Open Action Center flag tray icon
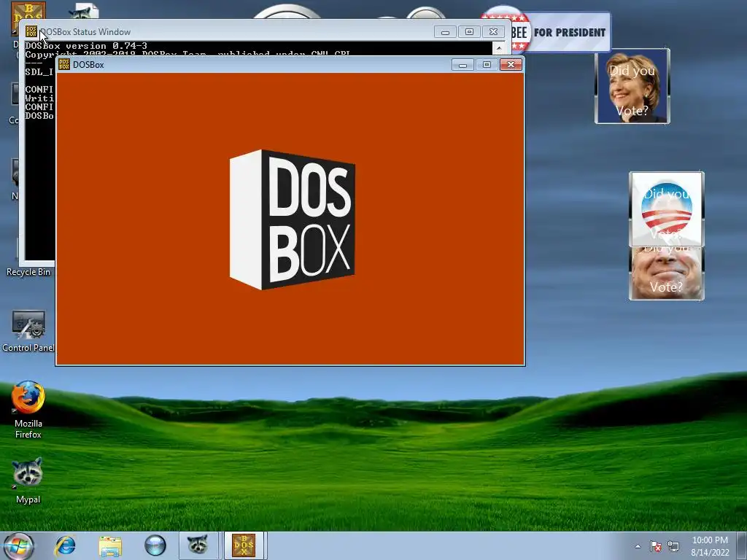747x560 pixels. click(656, 546)
